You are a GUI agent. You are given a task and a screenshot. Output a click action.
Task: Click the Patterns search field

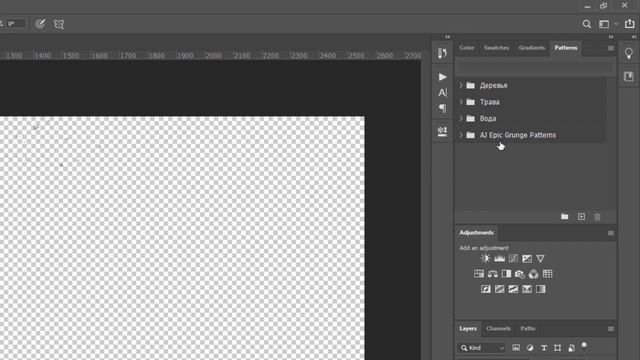click(535, 67)
